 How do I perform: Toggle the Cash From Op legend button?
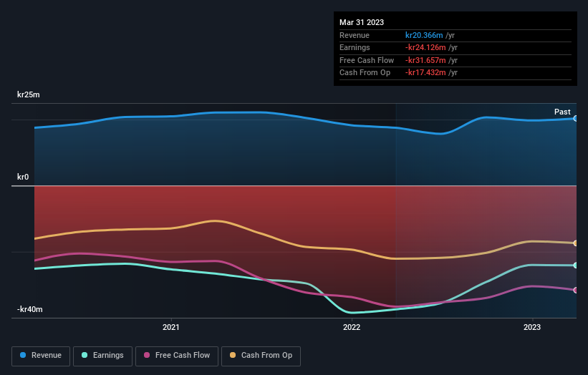(x=261, y=356)
